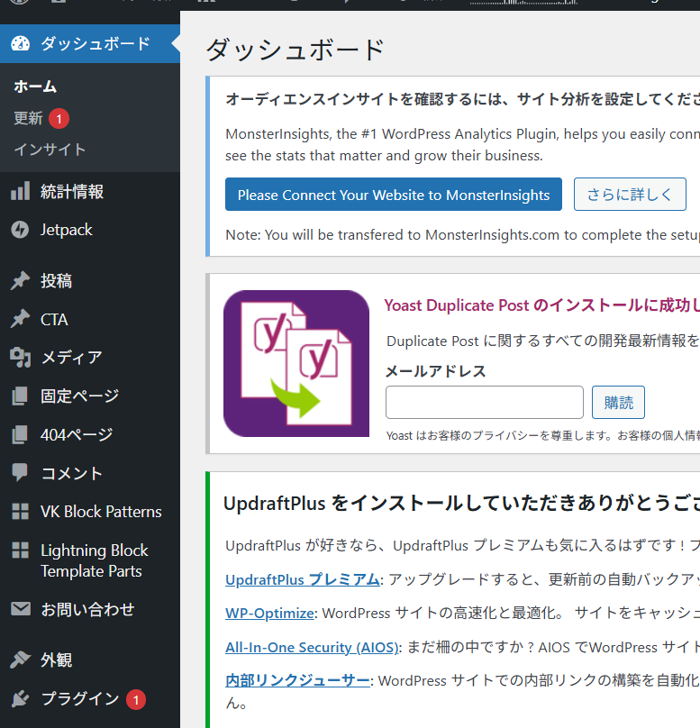Click Please Connect Your Website to MonsterInsights
This screenshot has height=728, width=700.
(x=394, y=195)
